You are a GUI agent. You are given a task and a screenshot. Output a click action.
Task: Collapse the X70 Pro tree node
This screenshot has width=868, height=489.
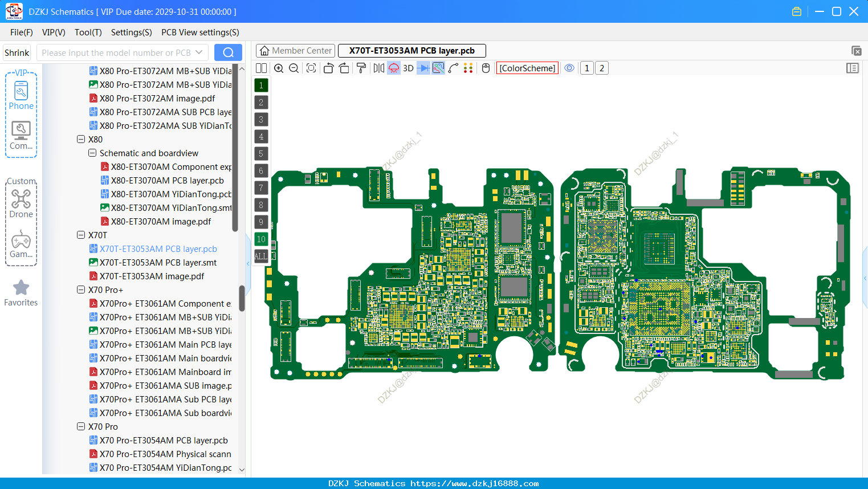(x=81, y=427)
